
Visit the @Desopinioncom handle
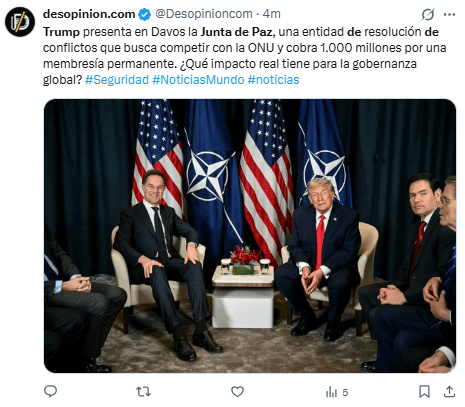point(204,14)
